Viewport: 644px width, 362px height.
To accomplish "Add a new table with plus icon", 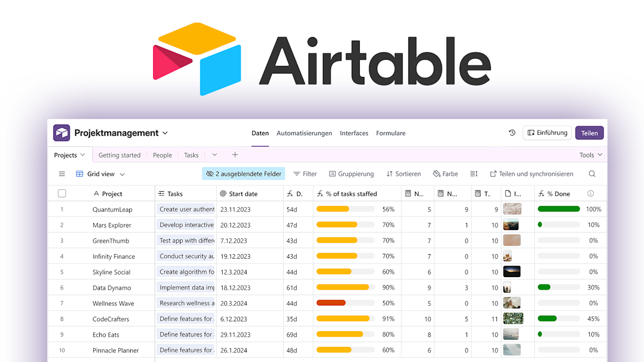I will click(x=235, y=155).
